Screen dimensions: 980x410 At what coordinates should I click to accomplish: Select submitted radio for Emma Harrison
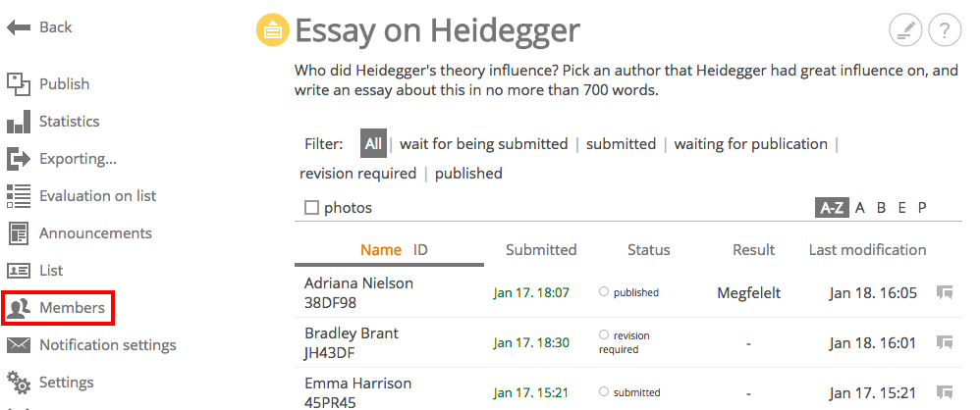tap(604, 392)
